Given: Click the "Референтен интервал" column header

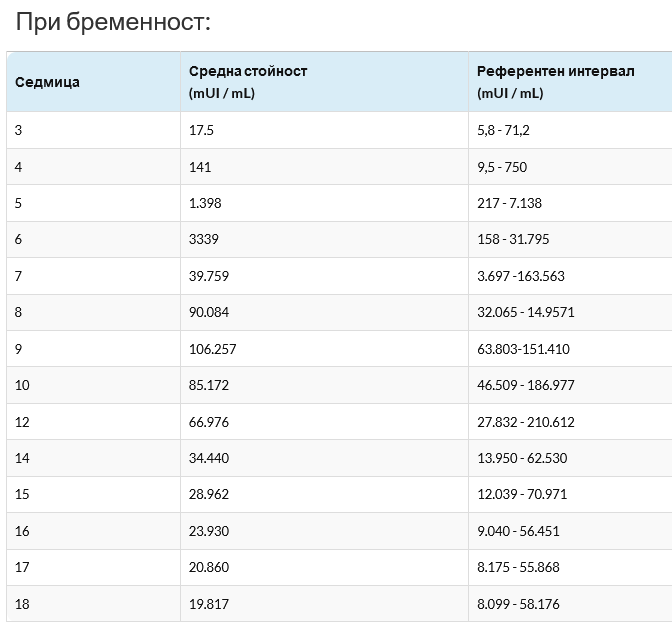Looking at the screenshot, I should coord(555,71).
